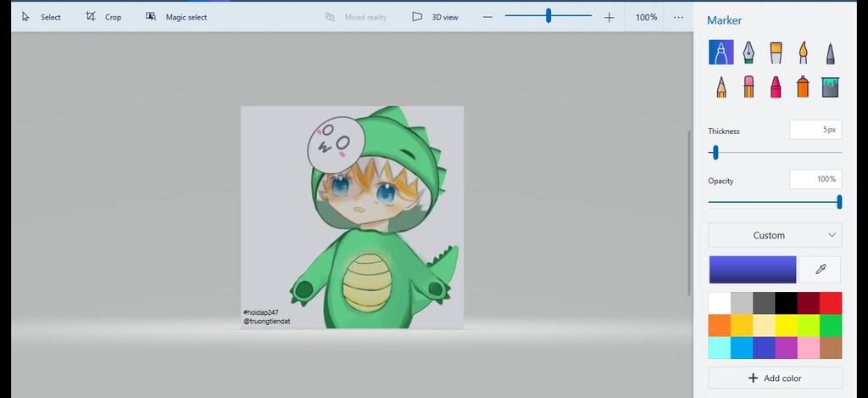868x398 pixels.
Task: Pick the orange color swatch
Action: (720, 325)
